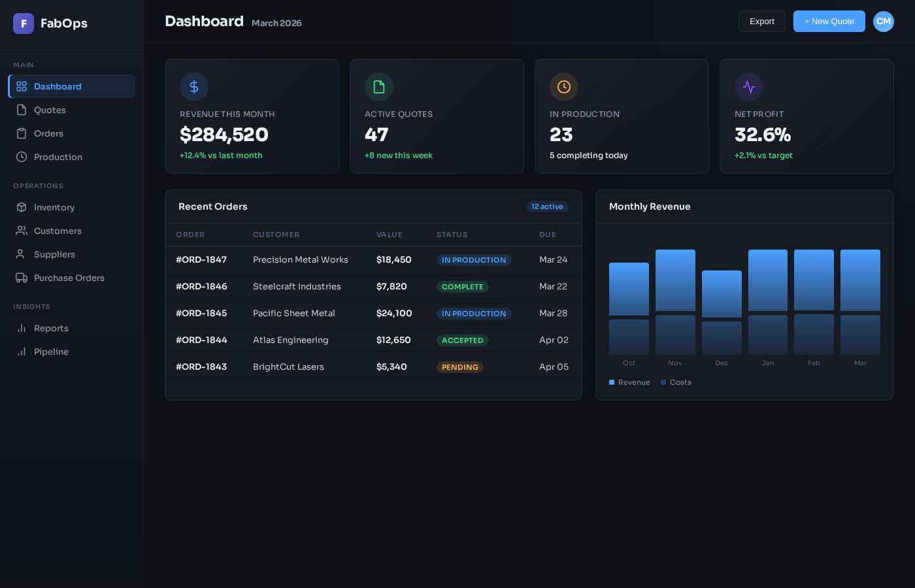Click the FabOps logo icon

(x=24, y=24)
